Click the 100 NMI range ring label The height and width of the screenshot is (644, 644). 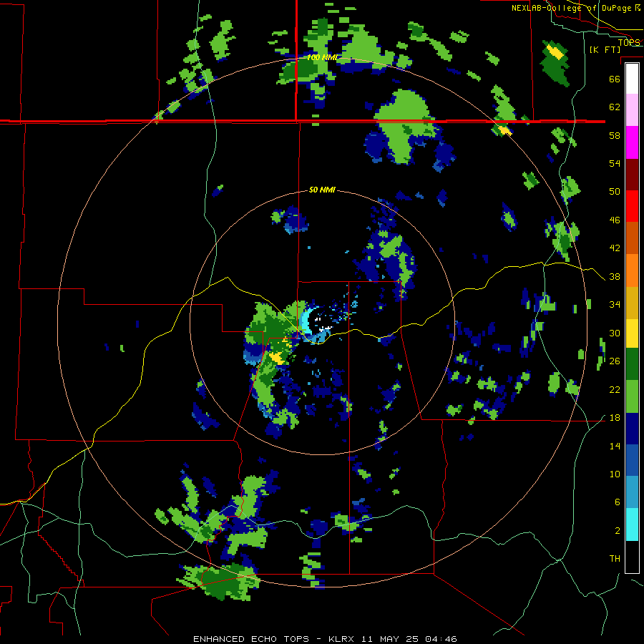click(322, 57)
